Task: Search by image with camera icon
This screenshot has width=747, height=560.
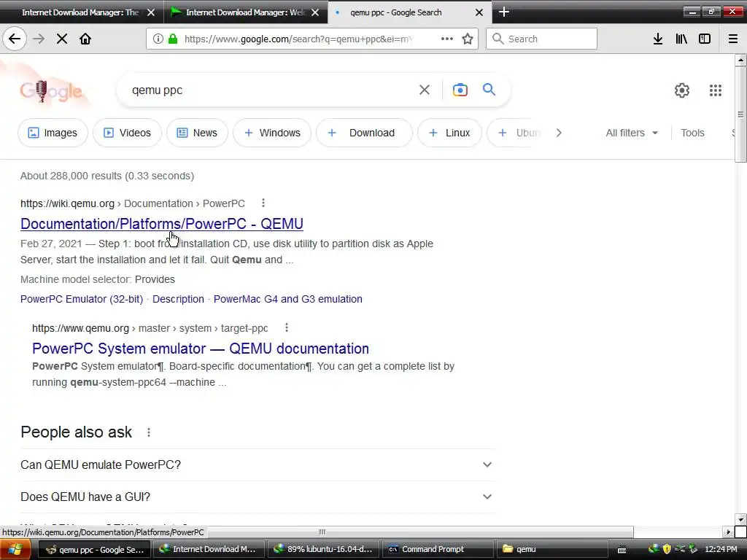Action: pos(460,90)
